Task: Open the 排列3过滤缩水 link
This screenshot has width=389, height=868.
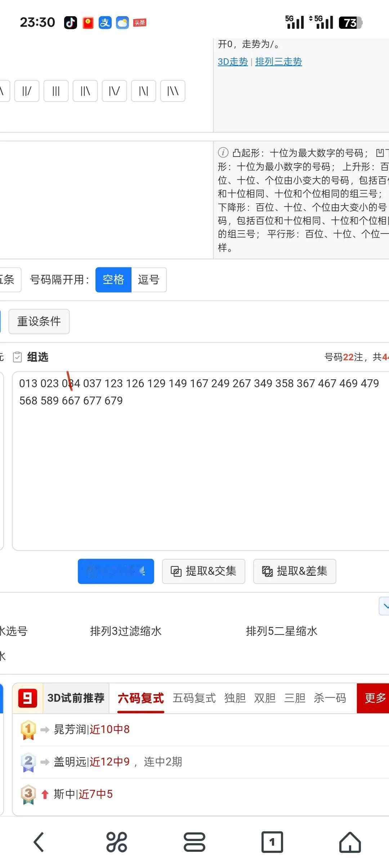Action: point(126,631)
